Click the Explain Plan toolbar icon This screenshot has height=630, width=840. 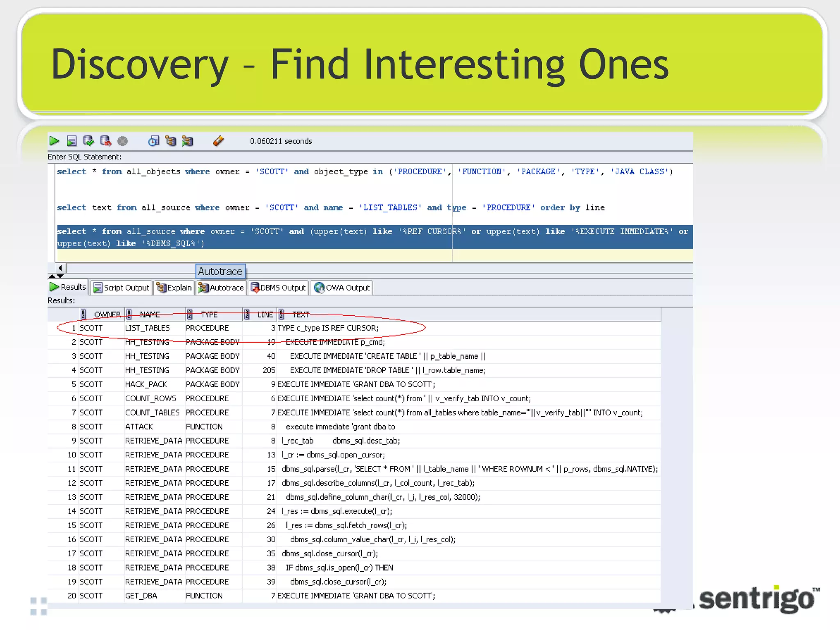(171, 141)
